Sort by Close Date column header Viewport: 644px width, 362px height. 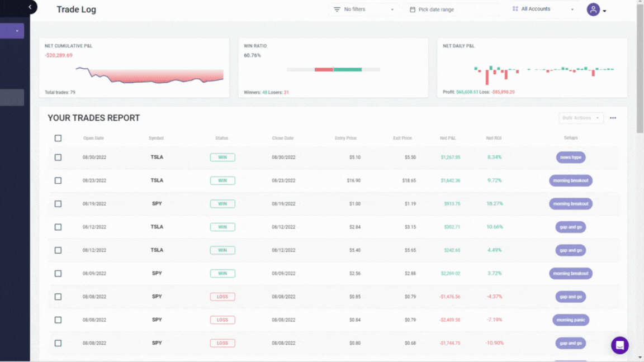point(282,139)
